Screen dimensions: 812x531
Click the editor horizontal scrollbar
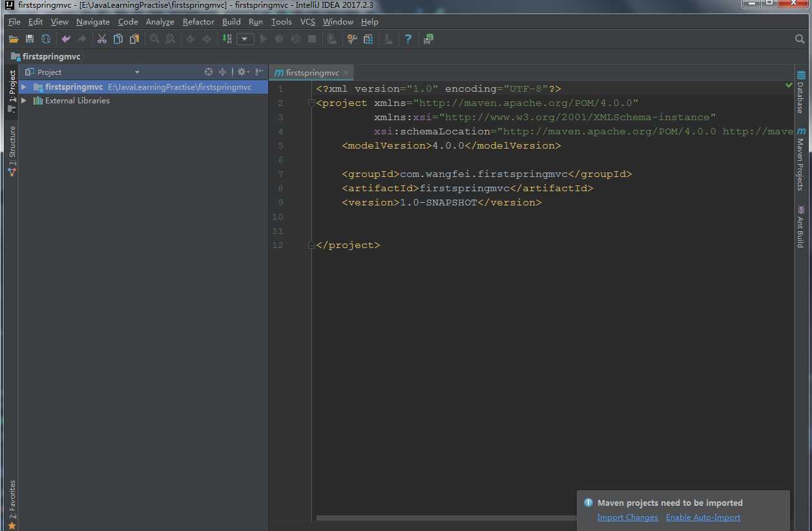(446, 518)
